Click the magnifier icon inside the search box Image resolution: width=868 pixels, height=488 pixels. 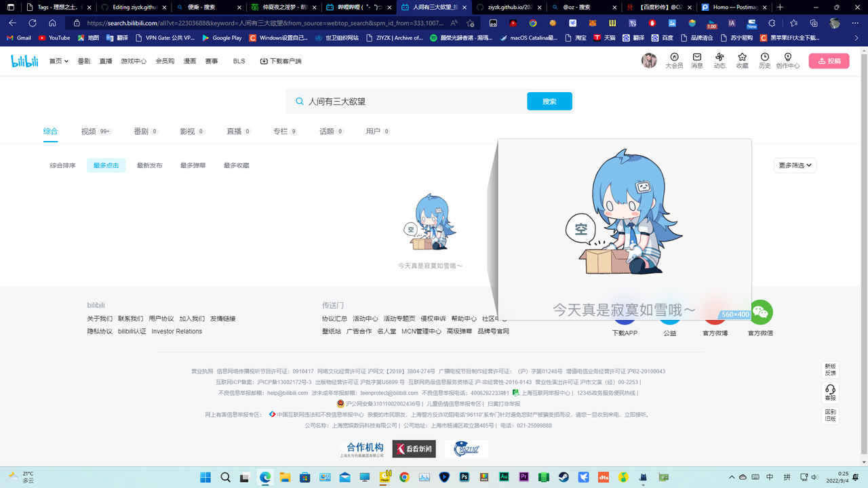pos(299,100)
